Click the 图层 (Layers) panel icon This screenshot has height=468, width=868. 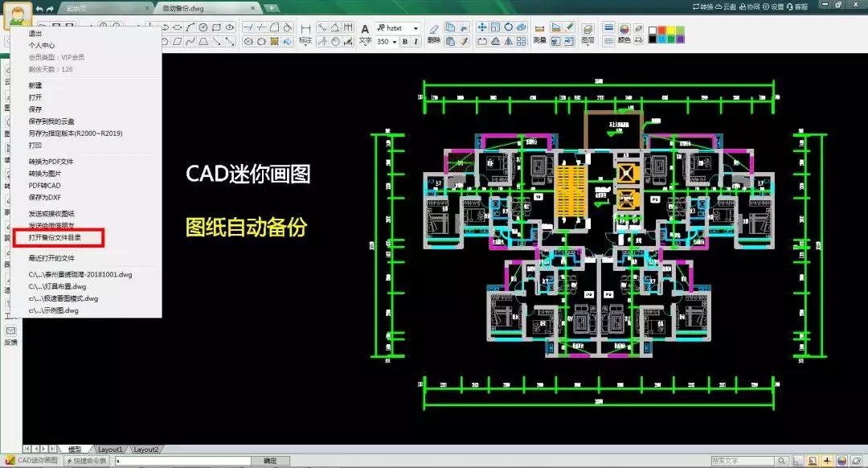(588, 28)
